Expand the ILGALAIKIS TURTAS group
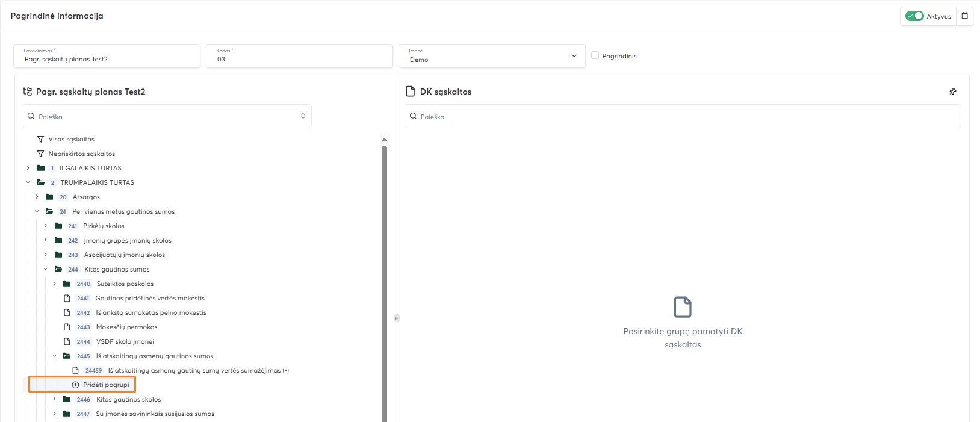Screen dimensions: 980x422 pos(28,168)
